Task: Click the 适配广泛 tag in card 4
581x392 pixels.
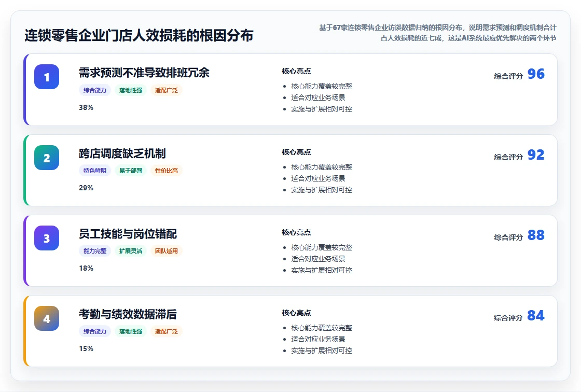Action: pyautogui.click(x=167, y=331)
